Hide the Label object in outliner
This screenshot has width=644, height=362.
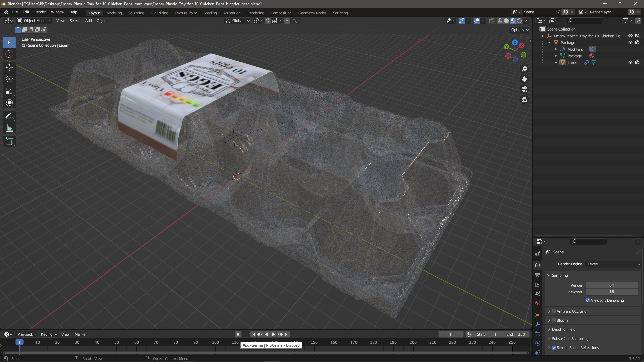(x=630, y=62)
